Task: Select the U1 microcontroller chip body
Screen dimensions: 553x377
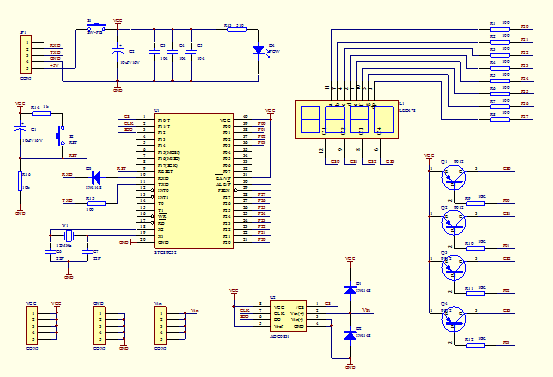Action: pyautogui.click(x=194, y=181)
